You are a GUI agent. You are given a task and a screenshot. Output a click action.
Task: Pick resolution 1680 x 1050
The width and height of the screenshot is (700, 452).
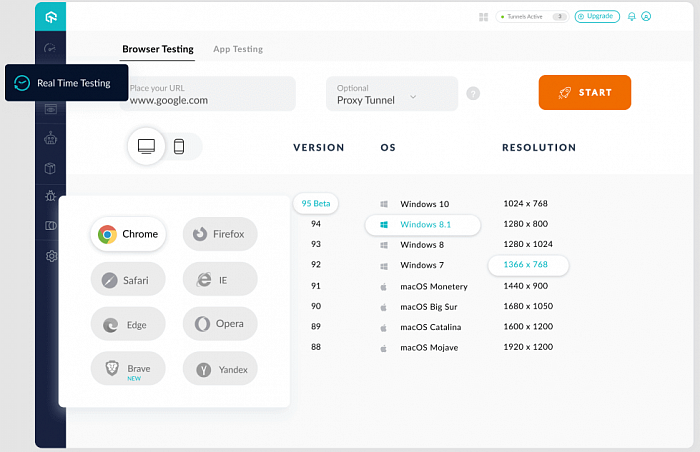click(528, 306)
